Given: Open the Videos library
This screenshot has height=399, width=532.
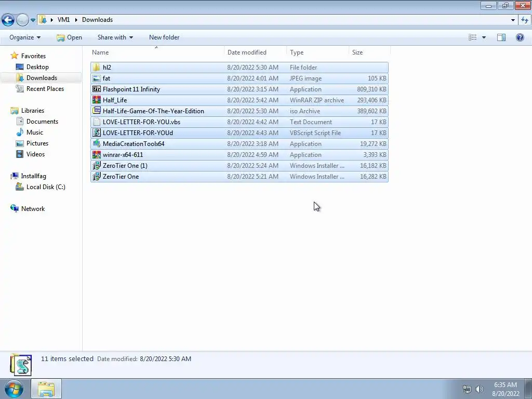Looking at the screenshot, I should click(x=35, y=154).
